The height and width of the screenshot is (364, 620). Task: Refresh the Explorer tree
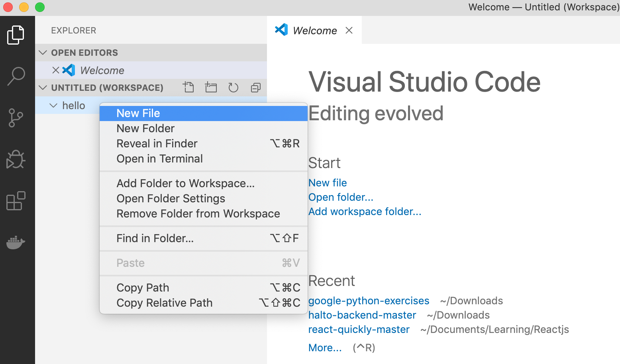point(233,87)
